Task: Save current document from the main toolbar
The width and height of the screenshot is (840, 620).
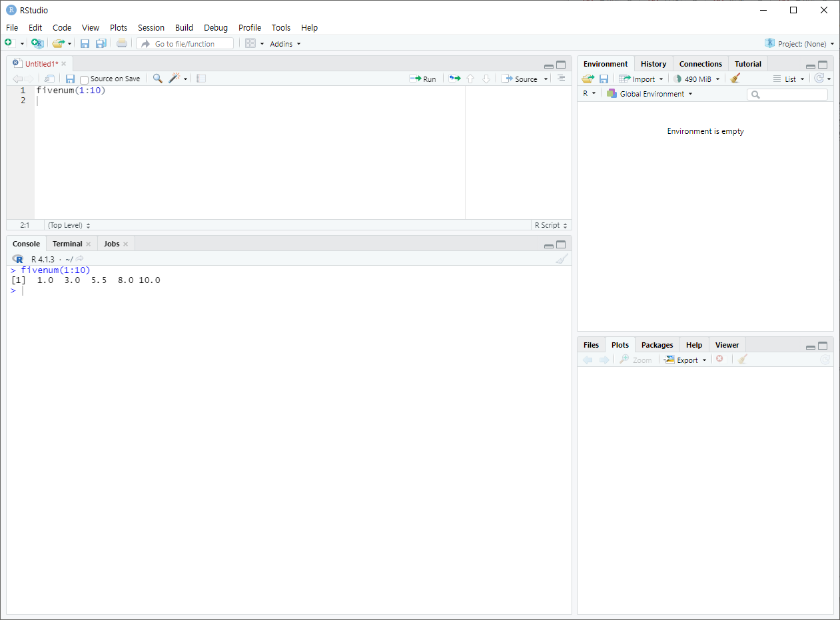Action: (x=85, y=43)
